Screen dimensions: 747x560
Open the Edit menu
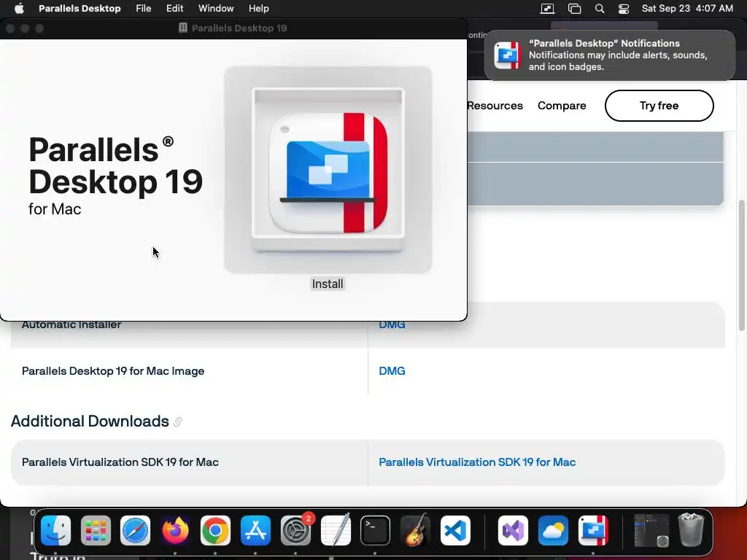(174, 9)
